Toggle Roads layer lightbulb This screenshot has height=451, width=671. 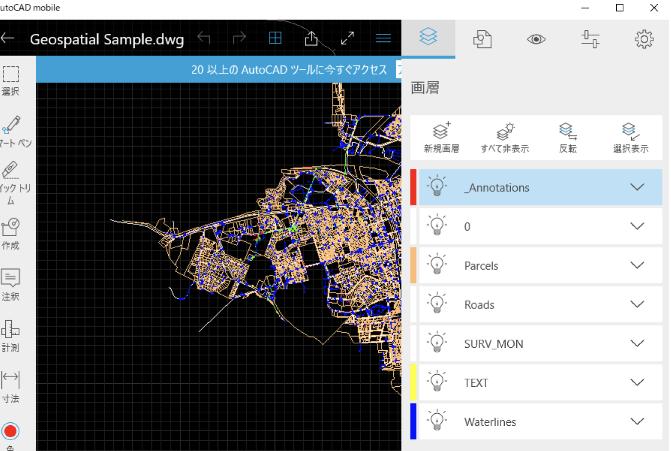pyautogui.click(x=437, y=304)
